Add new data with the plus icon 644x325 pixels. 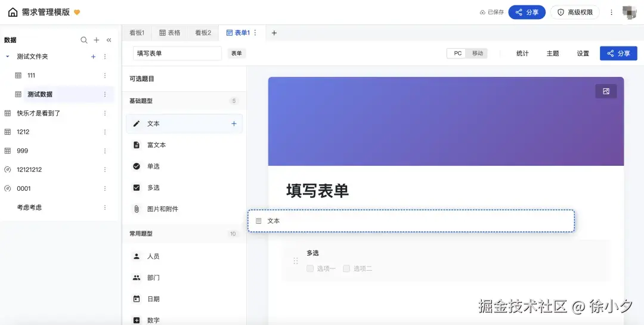pos(97,40)
